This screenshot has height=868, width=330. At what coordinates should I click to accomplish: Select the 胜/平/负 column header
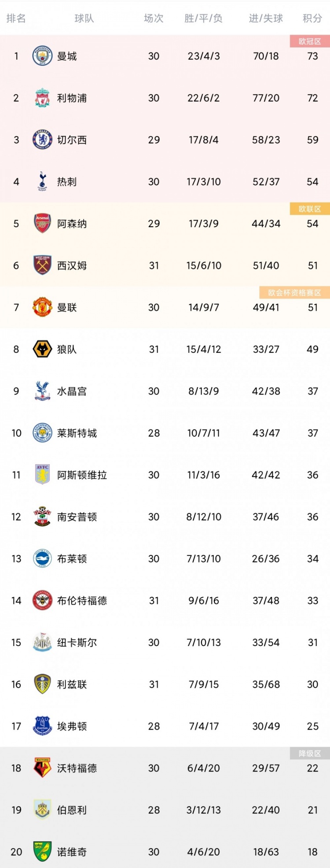(203, 18)
